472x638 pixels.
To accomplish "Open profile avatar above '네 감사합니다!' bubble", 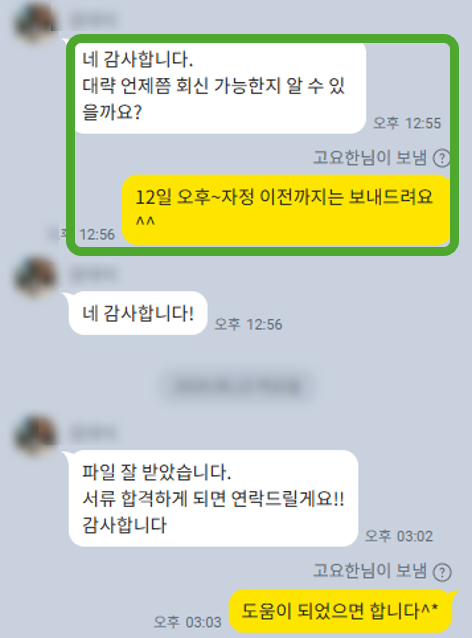I will 35,277.
